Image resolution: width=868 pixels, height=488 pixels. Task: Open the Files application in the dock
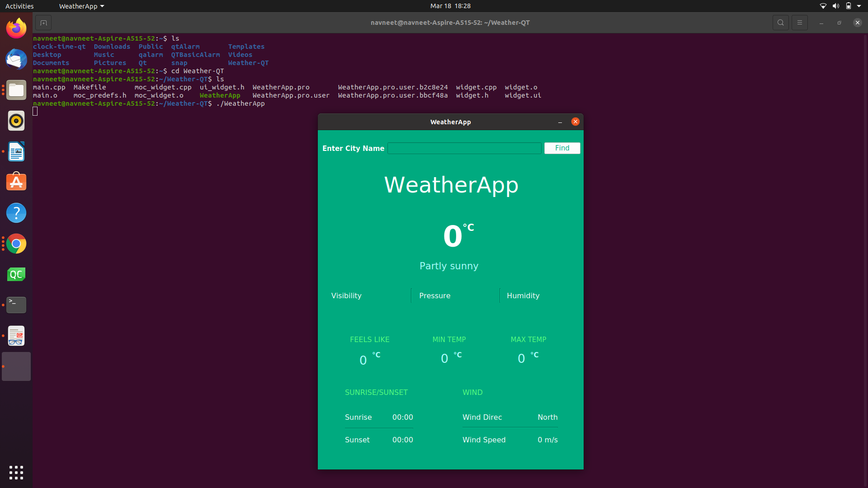[16, 90]
